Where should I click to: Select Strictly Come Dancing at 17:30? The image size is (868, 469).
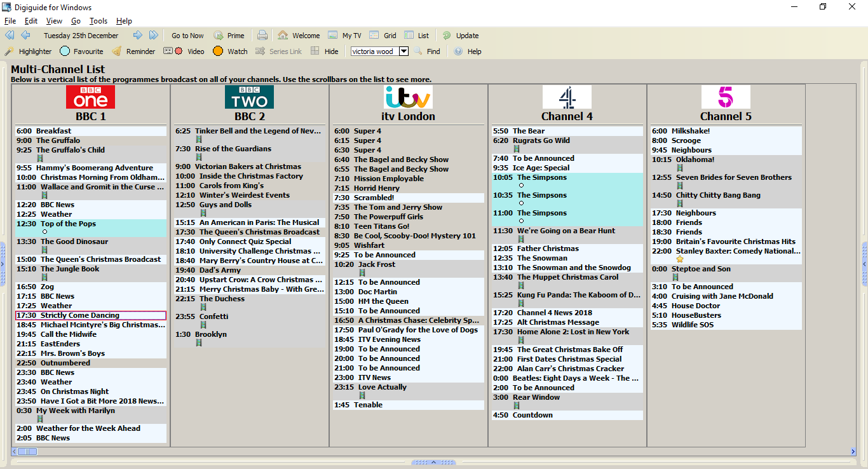[91, 315]
